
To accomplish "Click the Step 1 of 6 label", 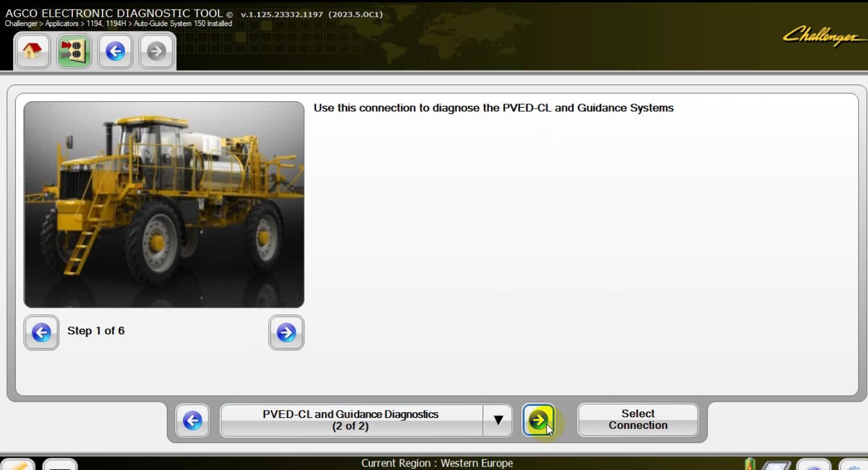I will point(96,331).
